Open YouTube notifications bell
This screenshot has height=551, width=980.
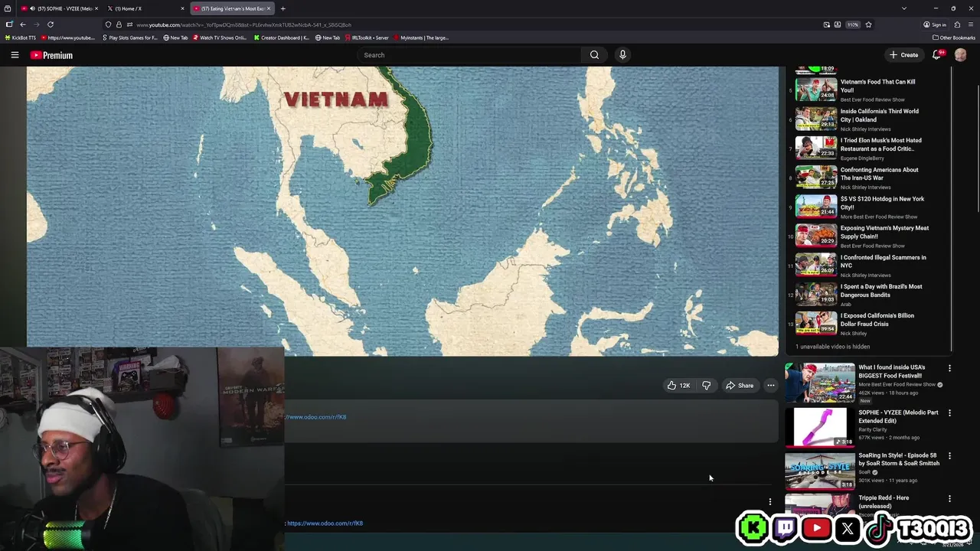click(x=937, y=55)
